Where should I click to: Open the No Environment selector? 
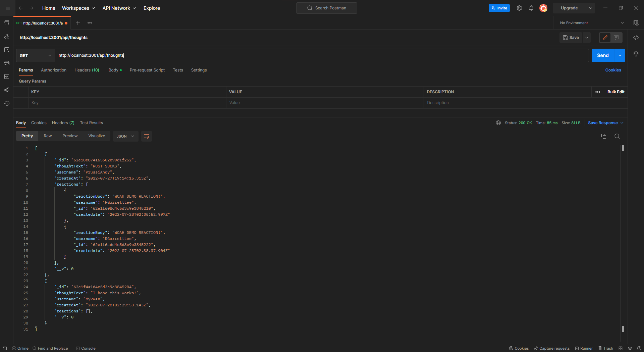click(591, 23)
